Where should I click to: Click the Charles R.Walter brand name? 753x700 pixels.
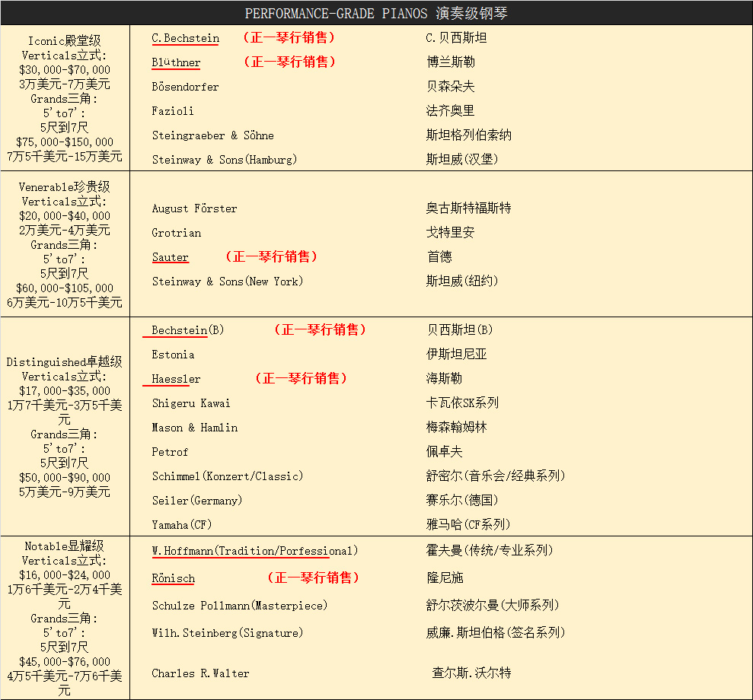click(200, 673)
